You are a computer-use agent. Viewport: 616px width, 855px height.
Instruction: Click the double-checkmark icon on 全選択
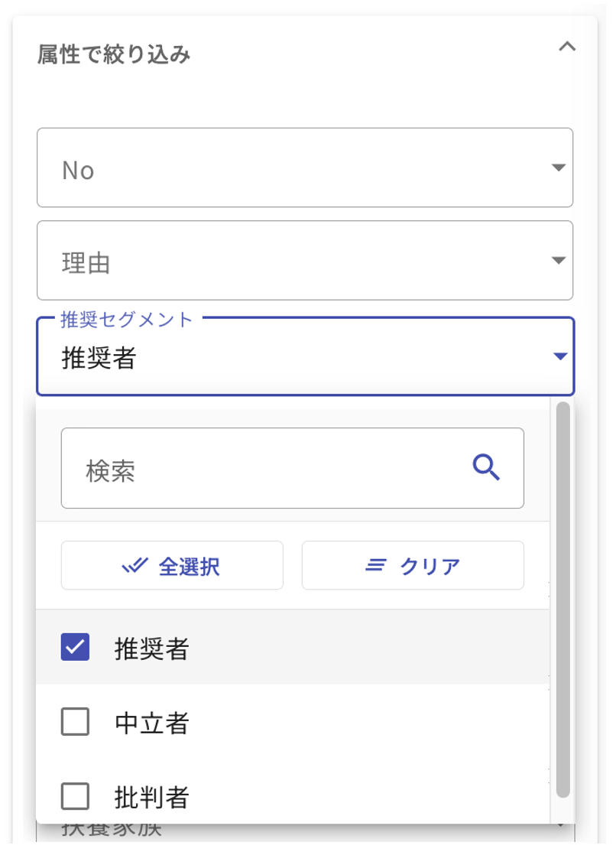[x=135, y=566]
